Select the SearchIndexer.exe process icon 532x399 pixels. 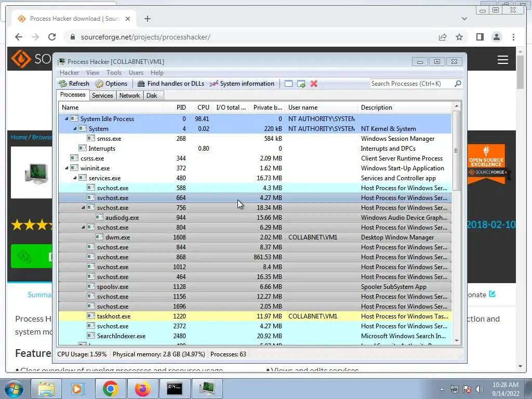[90, 336]
